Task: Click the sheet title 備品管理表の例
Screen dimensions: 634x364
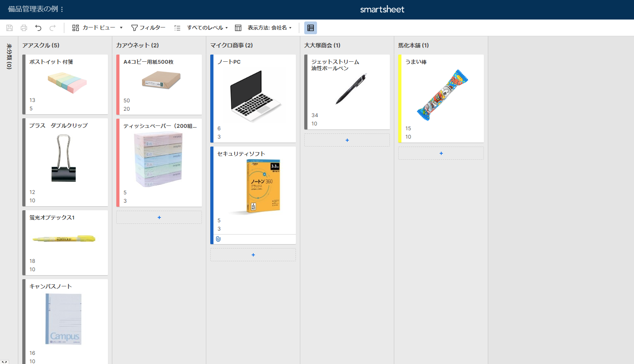Action: click(x=33, y=9)
